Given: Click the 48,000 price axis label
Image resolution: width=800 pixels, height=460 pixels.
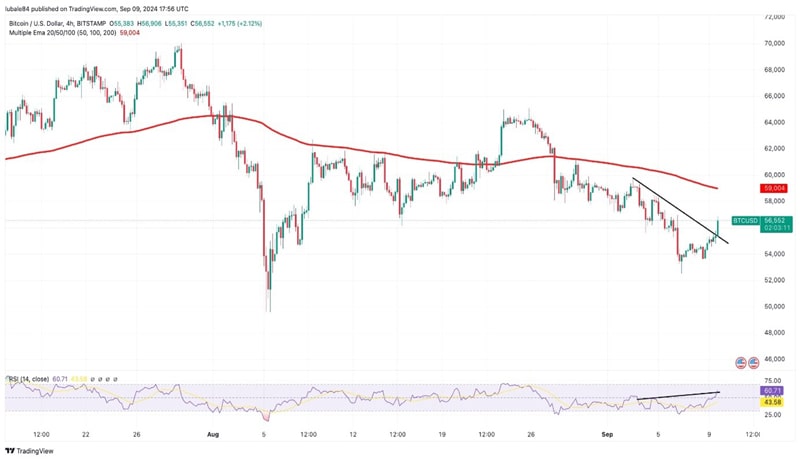Looking at the screenshot, I should point(774,333).
